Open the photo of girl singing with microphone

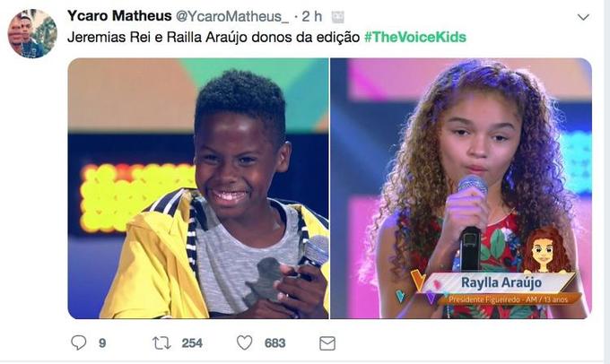coord(461,188)
